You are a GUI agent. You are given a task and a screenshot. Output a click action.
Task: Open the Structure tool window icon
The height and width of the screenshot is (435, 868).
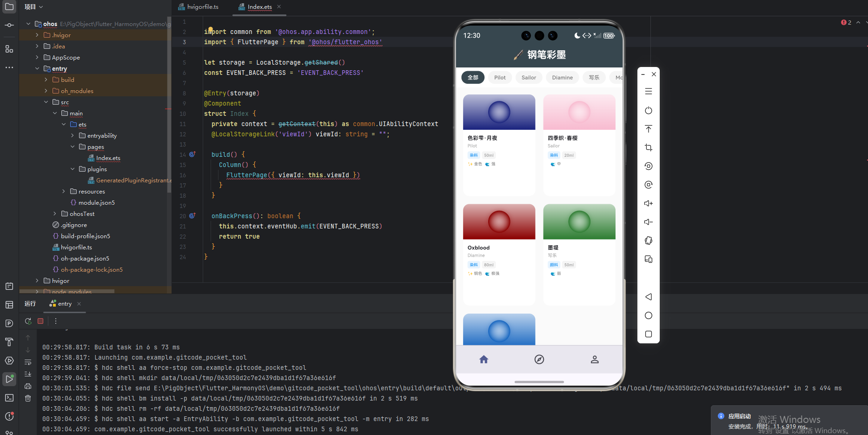tap(9, 49)
